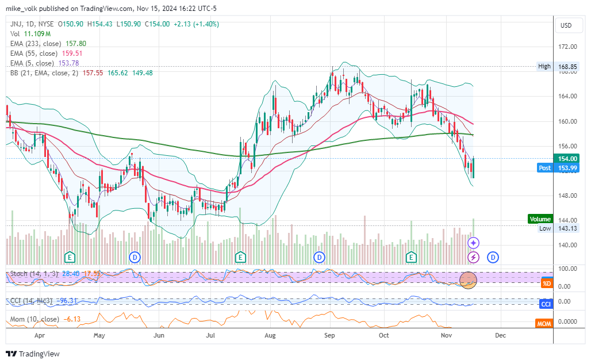
Task: Click the orange %D stochastic label
Action: pos(547,283)
